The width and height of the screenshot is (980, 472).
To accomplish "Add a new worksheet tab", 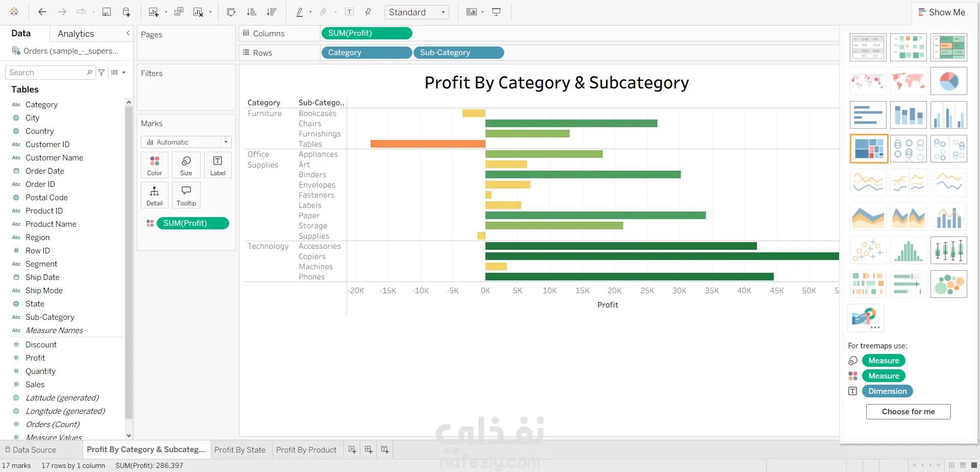I will click(x=352, y=450).
